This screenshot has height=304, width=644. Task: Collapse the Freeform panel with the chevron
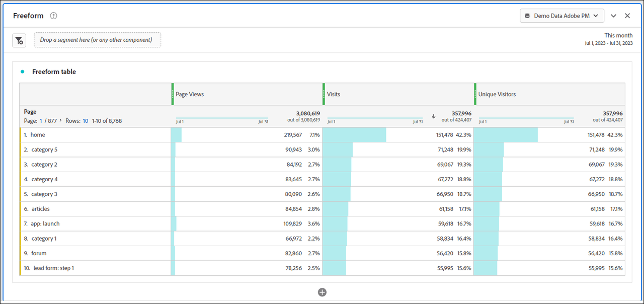pos(613,16)
